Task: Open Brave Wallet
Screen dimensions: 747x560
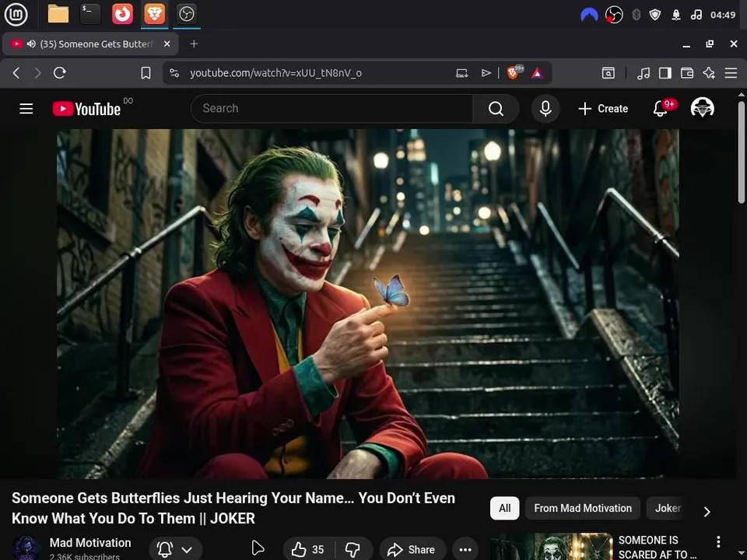Action: 687,73
